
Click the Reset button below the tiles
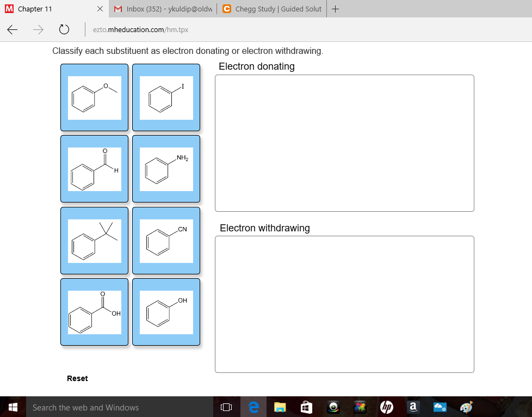(x=77, y=378)
